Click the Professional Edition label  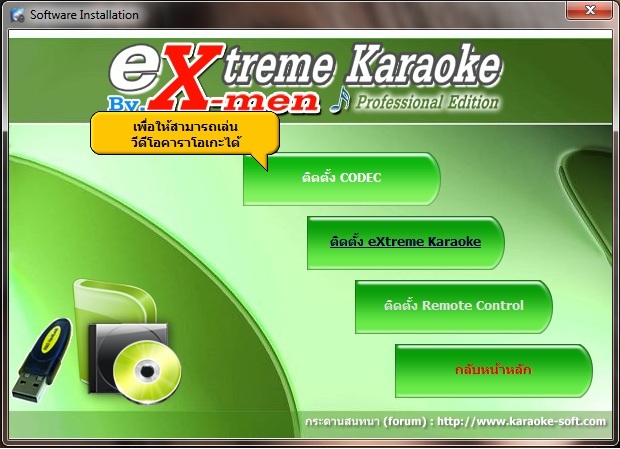click(x=425, y=102)
